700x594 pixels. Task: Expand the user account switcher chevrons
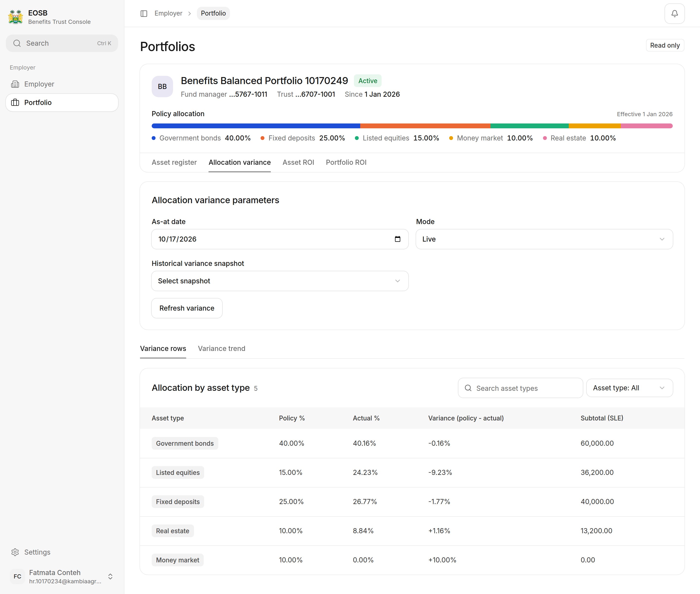click(110, 577)
